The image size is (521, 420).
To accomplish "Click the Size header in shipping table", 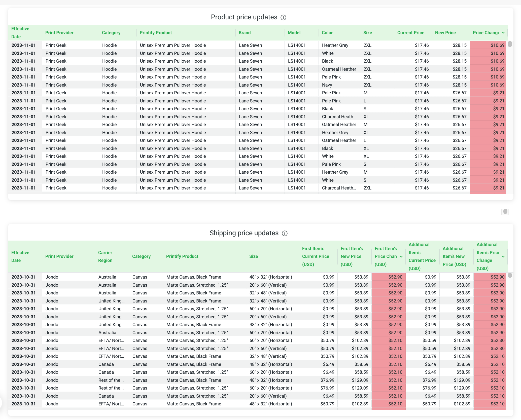I will pyautogui.click(x=253, y=256).
